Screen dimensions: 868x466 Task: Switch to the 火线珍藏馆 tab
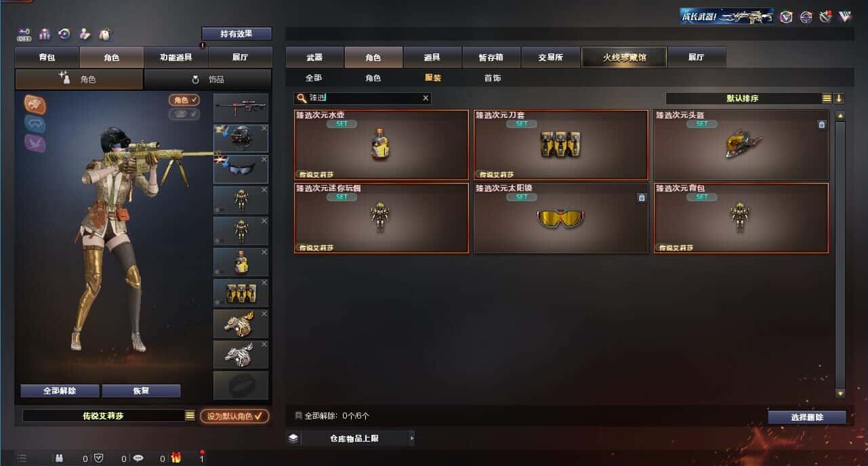pos(624,58)
